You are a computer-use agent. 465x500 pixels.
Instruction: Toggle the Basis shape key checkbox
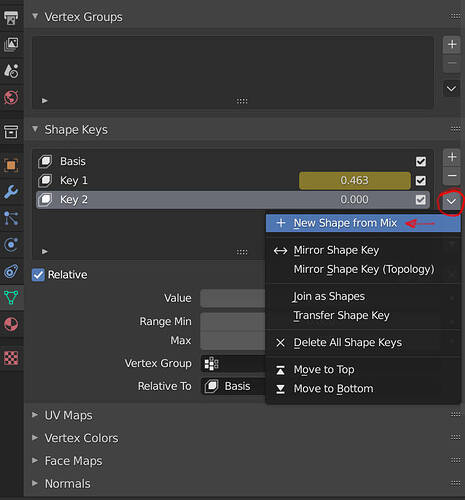click(421, 162)
